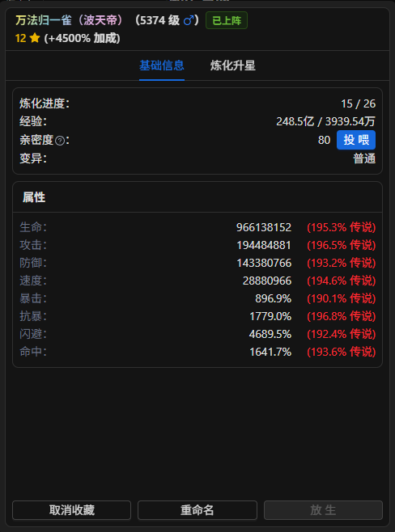
Task: Click the red (196.8% 传说) rating
Action: pyautogui.click(x=342, y=317)
